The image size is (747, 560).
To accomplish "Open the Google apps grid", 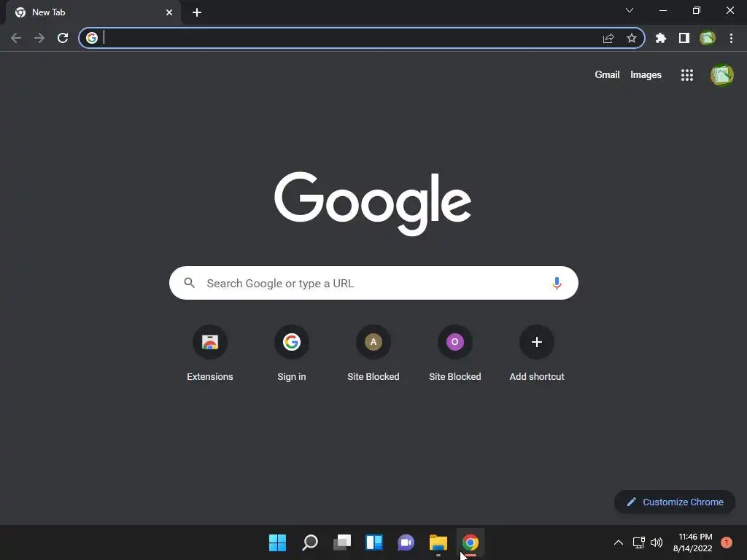I will pyautogui.click(x=687, y=75).
